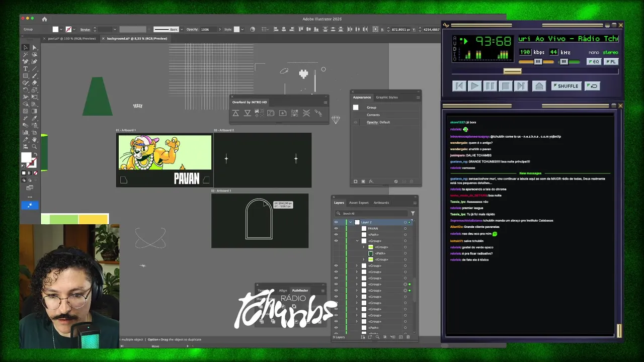Open Layers panel hamburger menu
644x362 pixels.
415,203
